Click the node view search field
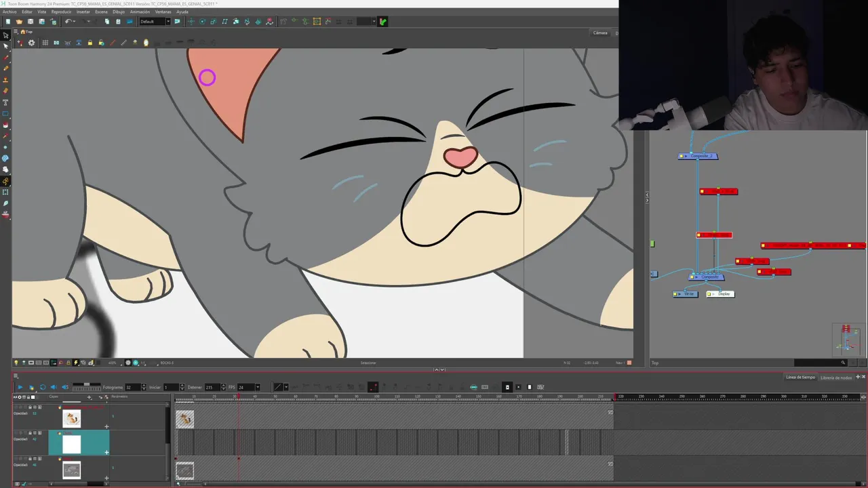This screenshot has height=488, width=868. [819, 363]
